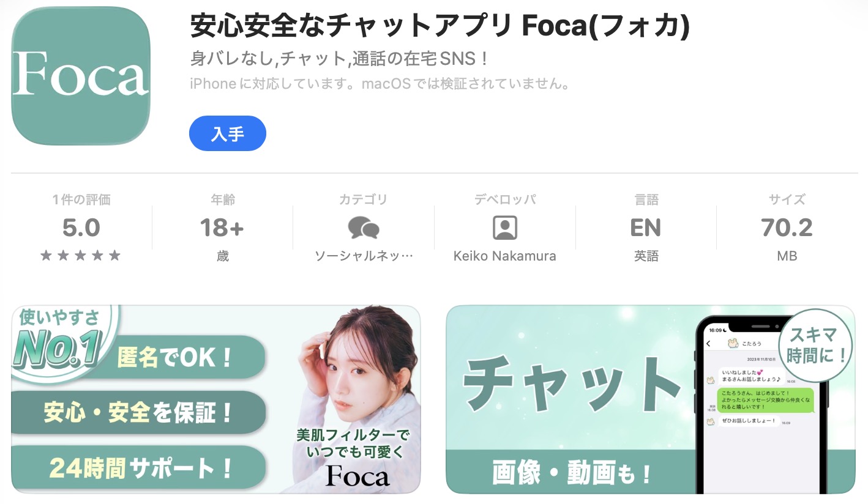868x504 pixels.
Task: Open the ソーシャルネッ… category label
Action: (364, 256)
